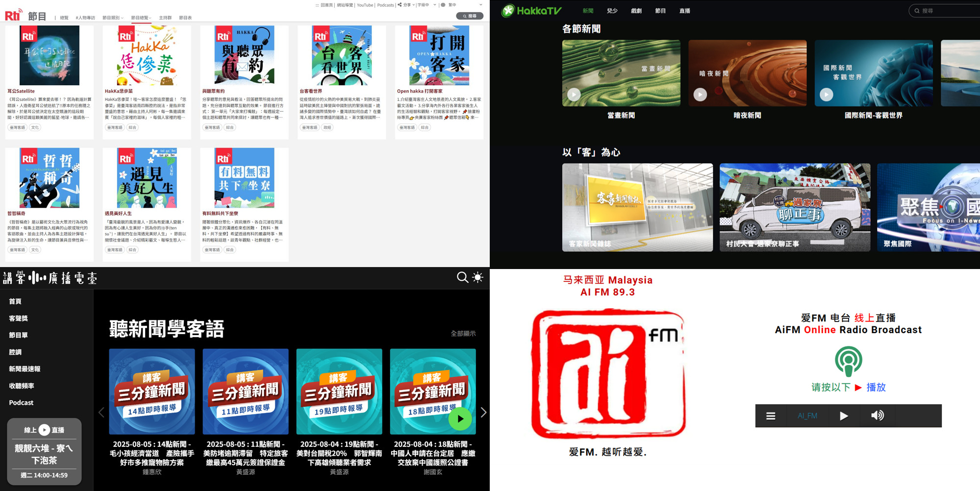This screenshot has width=980, height=491.
Task: Open the 主持群 menu item
Action: (165, 18)
